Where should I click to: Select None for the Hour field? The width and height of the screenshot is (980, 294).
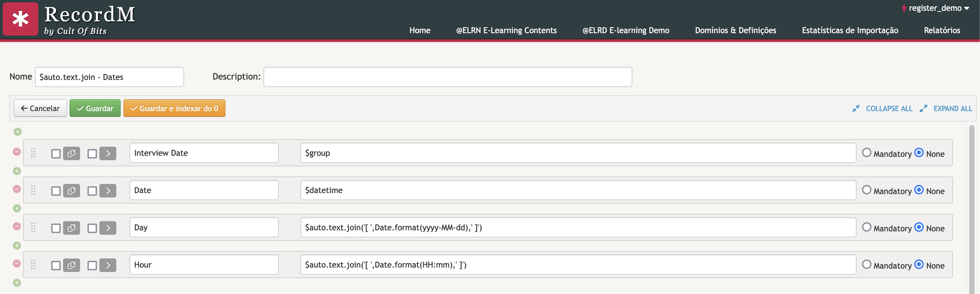point(919,265)
